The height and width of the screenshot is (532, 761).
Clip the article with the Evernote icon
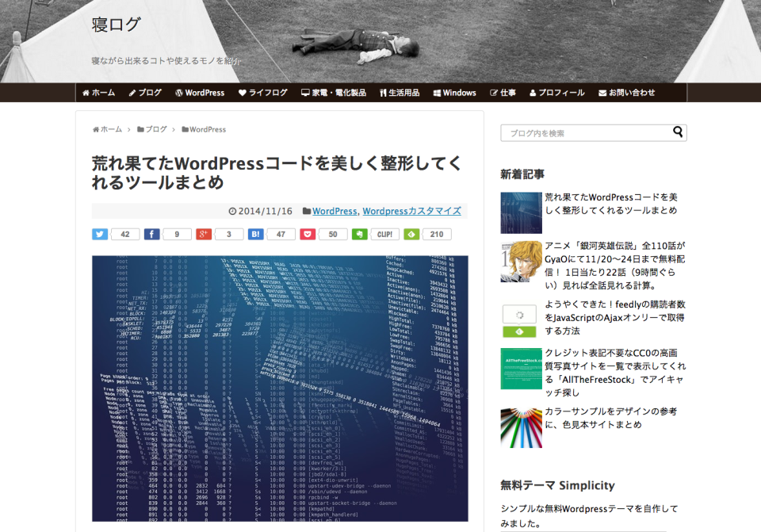[x=360, y=234]
